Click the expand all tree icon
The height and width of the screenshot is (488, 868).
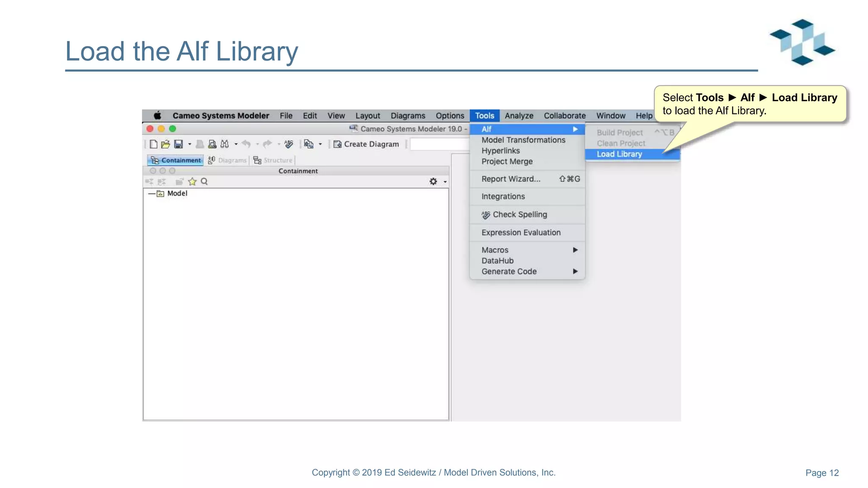coord(149,182)
